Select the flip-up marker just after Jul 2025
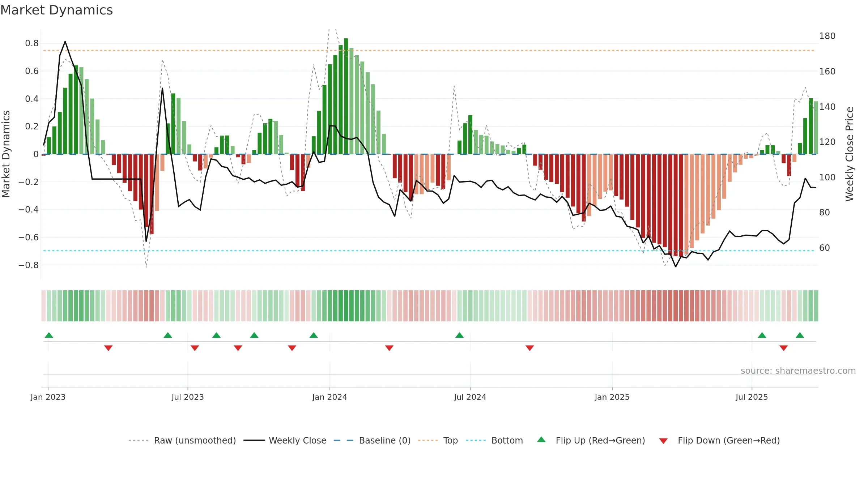The width and height of the screenshot is (868, 488). 762,335
